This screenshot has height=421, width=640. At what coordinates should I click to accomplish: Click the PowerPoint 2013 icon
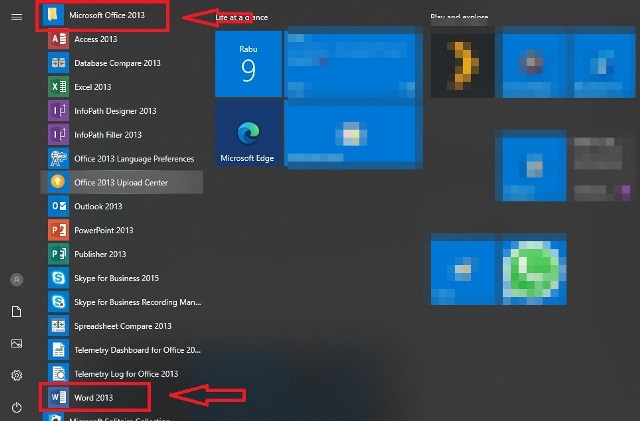coord(58,230)
